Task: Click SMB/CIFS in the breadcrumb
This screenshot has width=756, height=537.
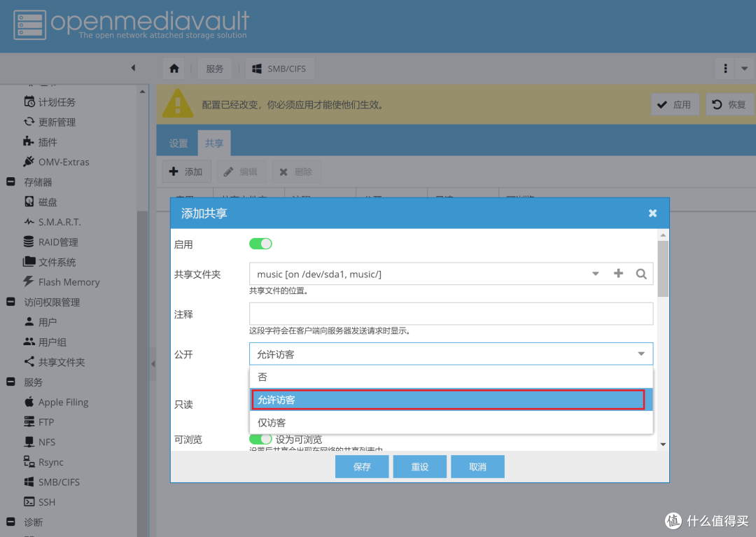Action: pos(279,69)
